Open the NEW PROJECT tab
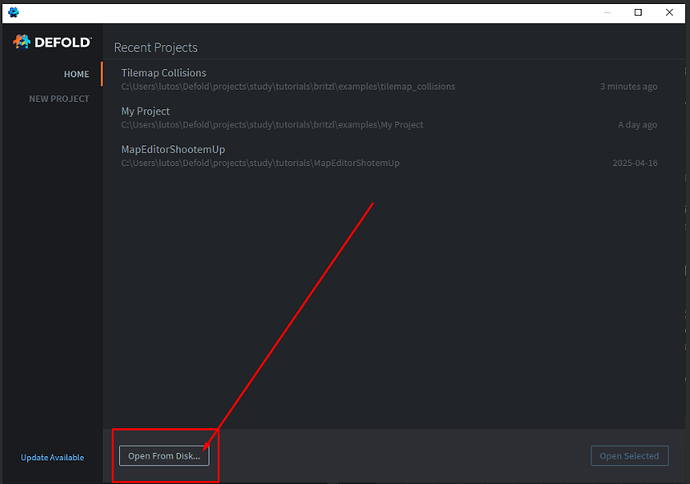 (59, 99)
